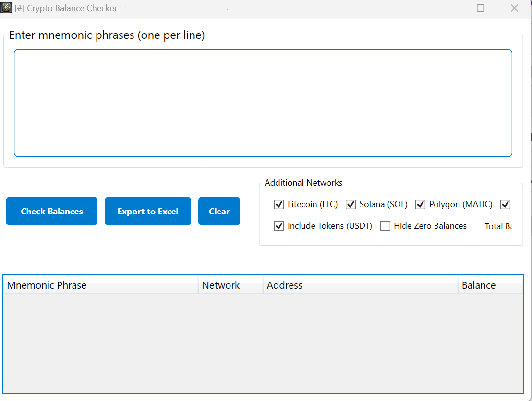Disable the Solana (SOL) checkbox
Screen dimensions: 532x401
351,205
